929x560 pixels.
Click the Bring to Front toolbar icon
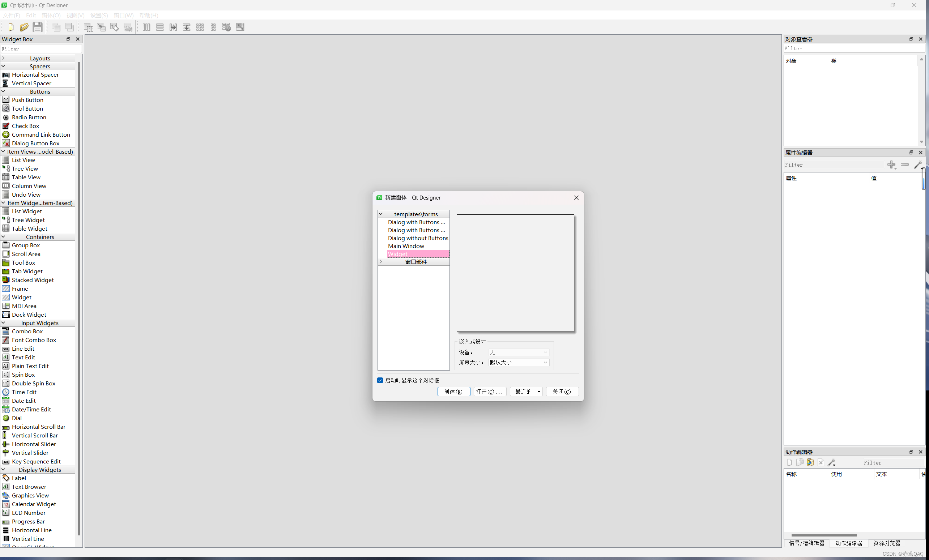(x=69, y=27)
